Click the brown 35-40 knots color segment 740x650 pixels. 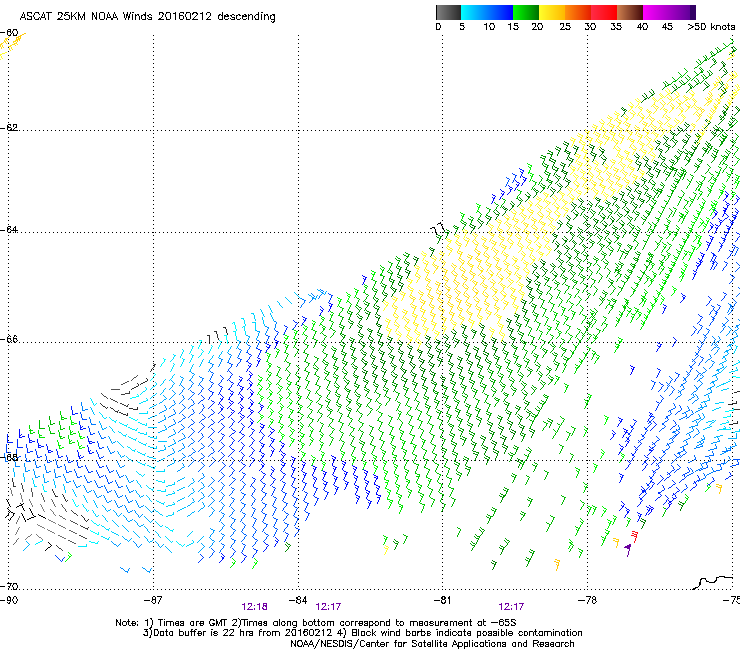630,12
